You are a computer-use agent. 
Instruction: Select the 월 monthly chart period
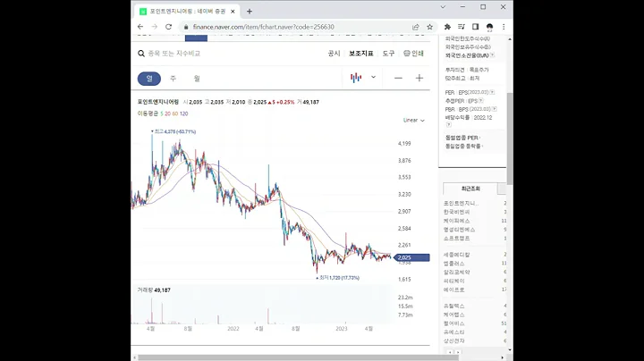[197, 79]
